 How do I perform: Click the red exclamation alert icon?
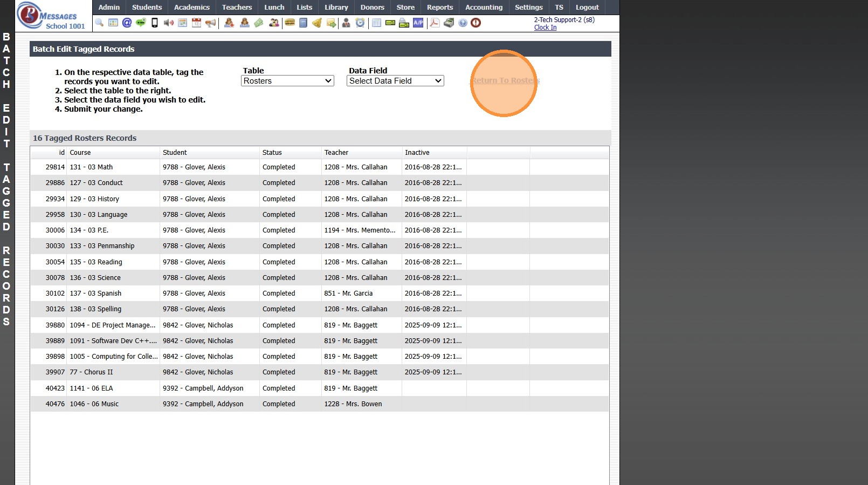(x=476, y=23)
